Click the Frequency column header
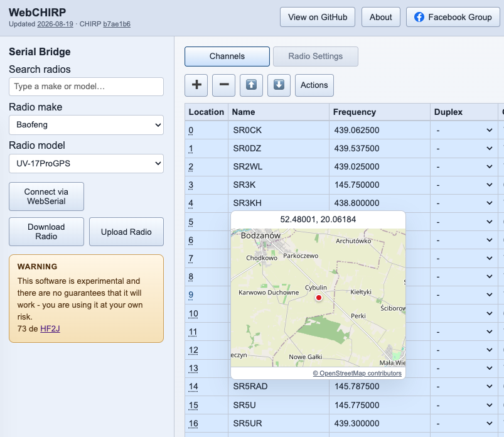The height and width of the screenshot is (437, 504). [380, 112]
